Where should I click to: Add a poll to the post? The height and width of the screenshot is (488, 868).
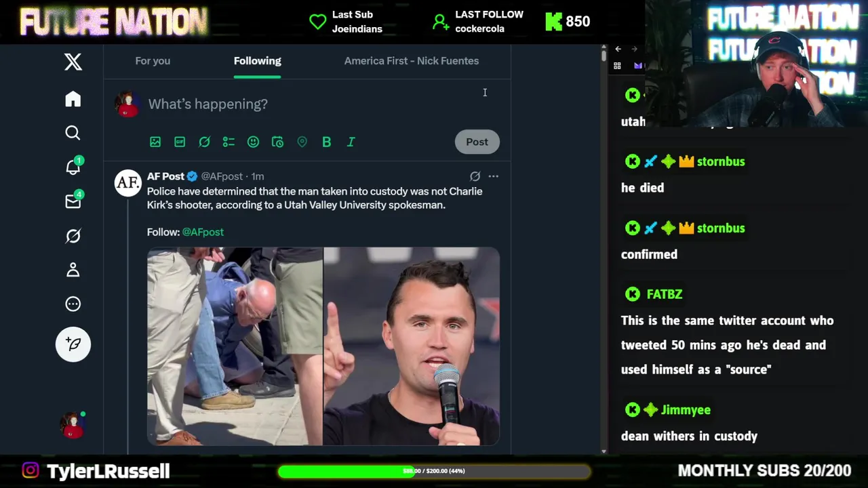229,142
